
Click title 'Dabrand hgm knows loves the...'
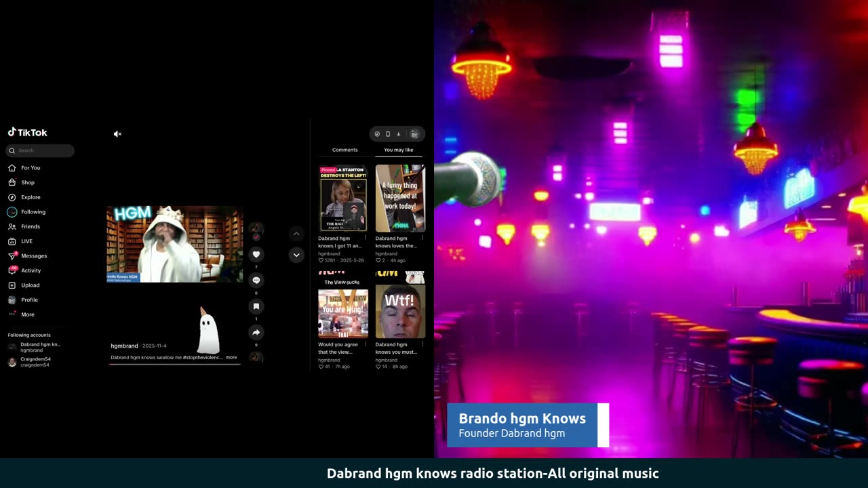(x=396, y=242)
